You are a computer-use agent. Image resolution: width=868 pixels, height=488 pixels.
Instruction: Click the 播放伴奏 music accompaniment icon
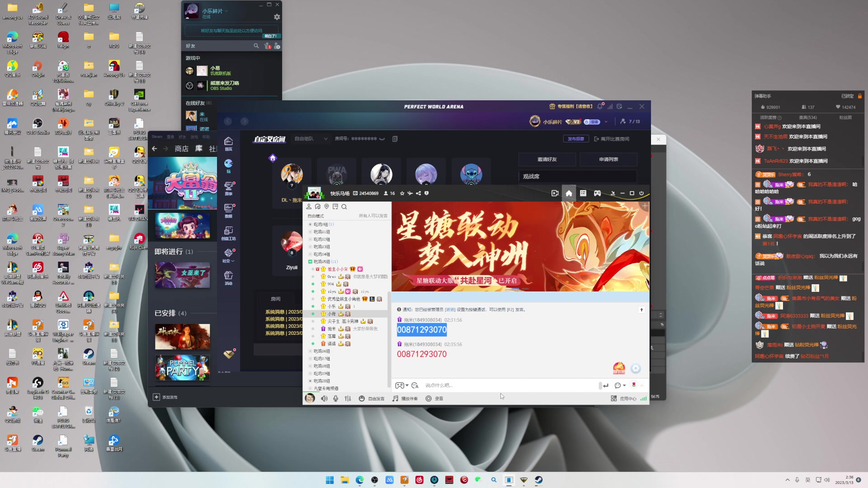pos(405,399)
